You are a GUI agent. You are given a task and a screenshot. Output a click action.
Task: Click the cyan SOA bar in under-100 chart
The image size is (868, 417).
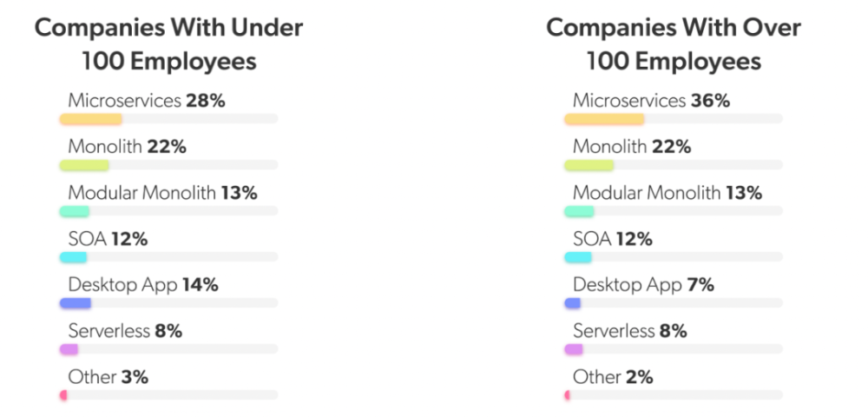(x=74, y=257)
